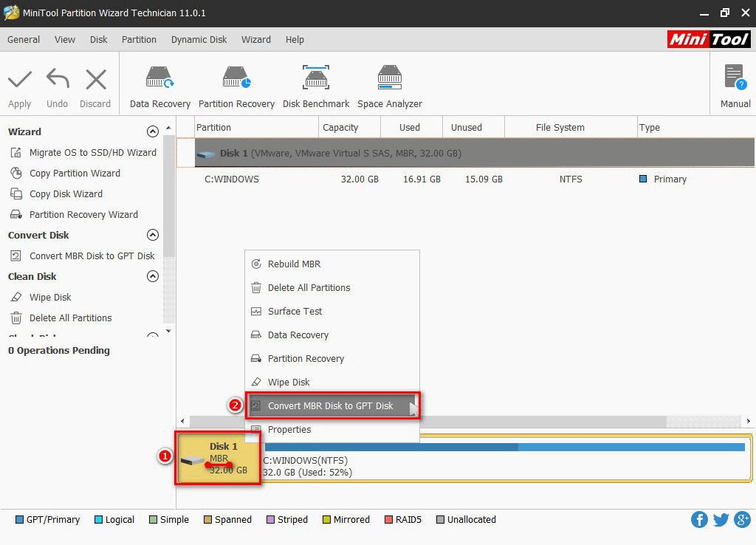756x545 pixels.
Task: Choose Convert MBR Disk to GPT Disk in context menu
Action: [x=332, y=405]
